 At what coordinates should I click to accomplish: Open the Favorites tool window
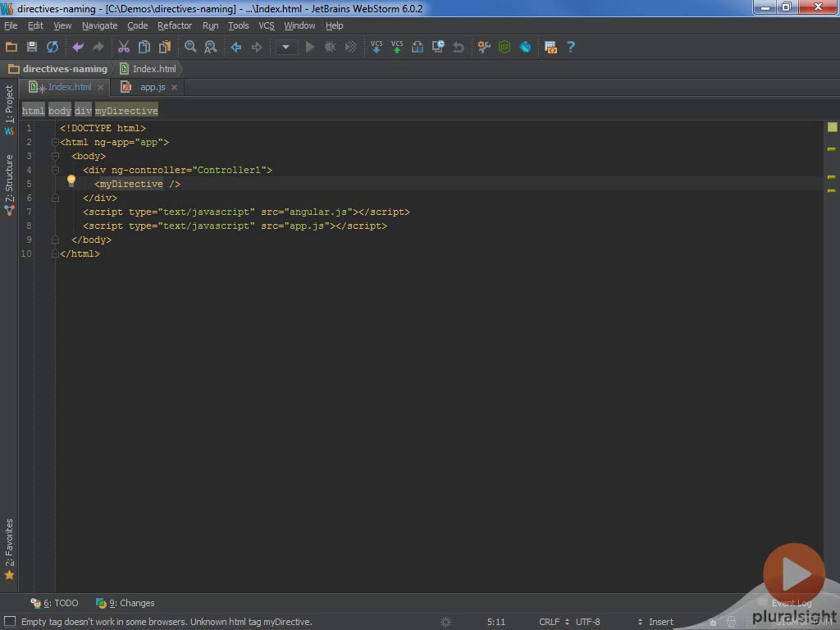click(x=9, y=549)
